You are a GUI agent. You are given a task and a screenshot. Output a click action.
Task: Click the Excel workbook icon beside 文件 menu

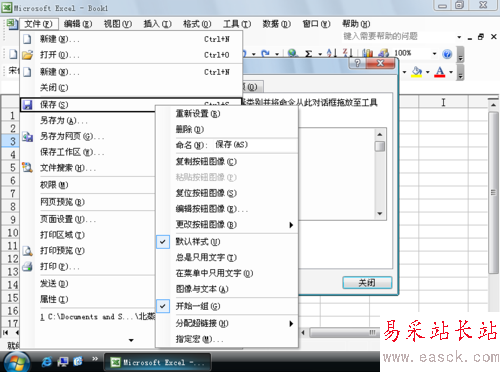(x=12, y=24)
